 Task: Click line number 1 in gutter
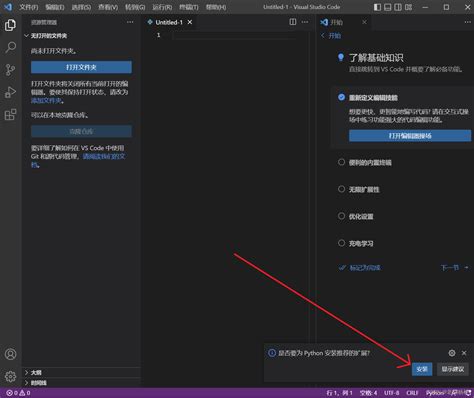159,35
